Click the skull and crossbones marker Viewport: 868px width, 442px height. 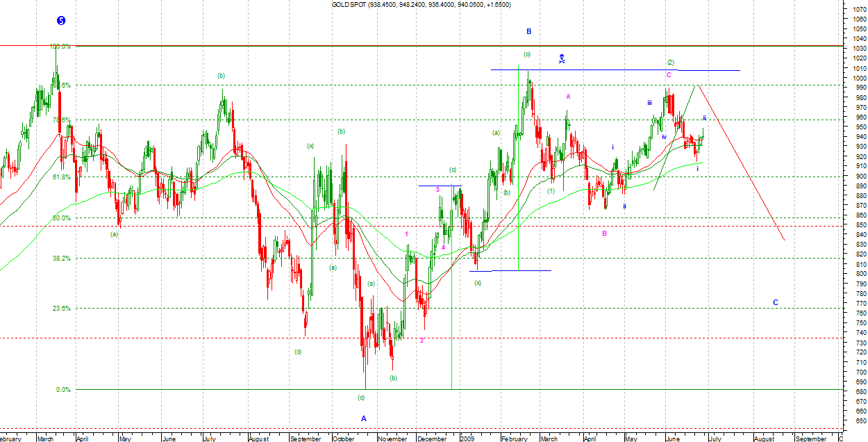click(562, 59)
